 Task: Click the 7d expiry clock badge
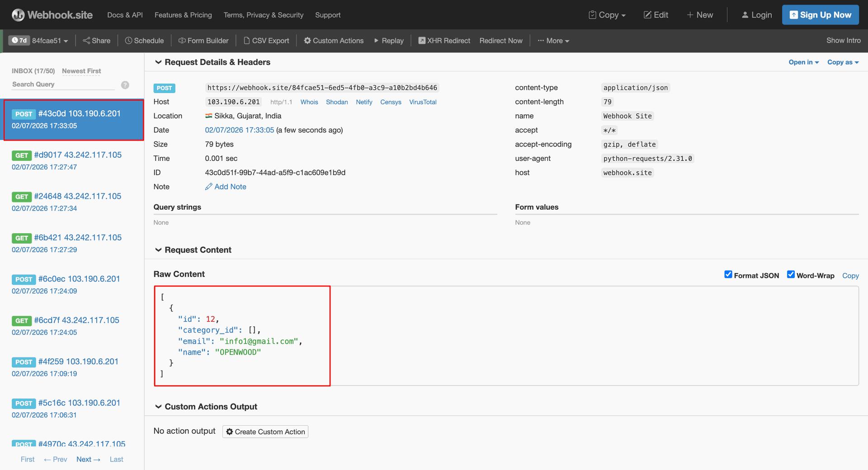click(x=19, y=41)
